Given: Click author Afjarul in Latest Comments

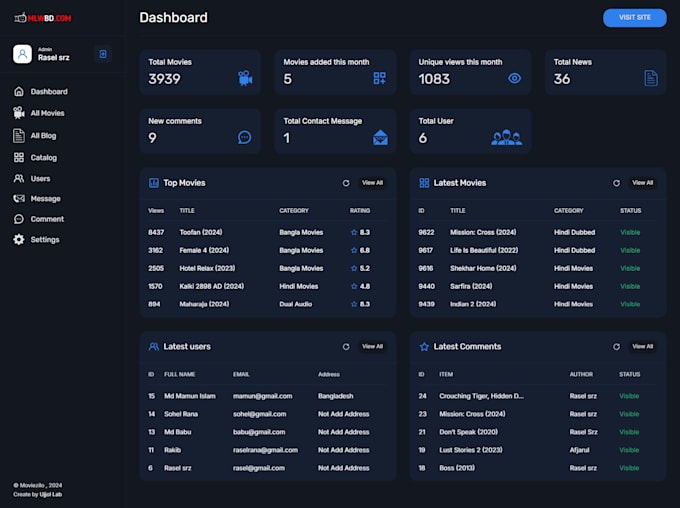Looking at the screenshot, I should pos(579,450).
